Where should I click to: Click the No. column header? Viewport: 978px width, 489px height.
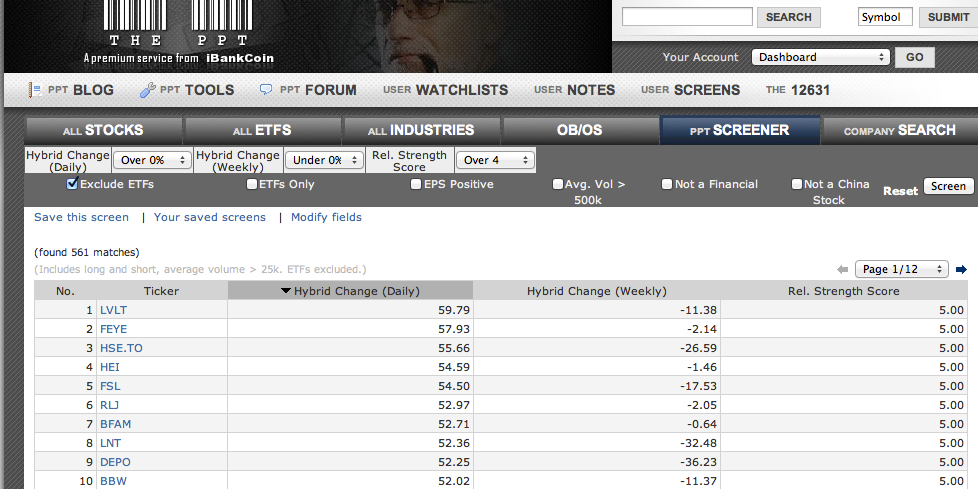pos(65,291)
